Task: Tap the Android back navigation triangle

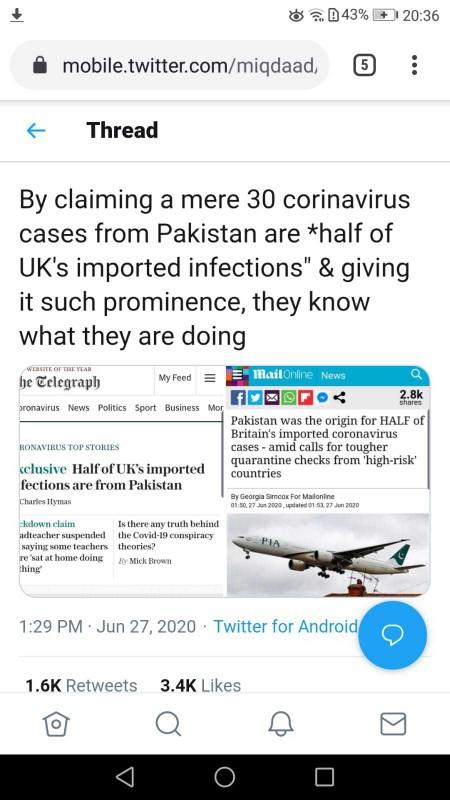Action: tap(125, 777)
